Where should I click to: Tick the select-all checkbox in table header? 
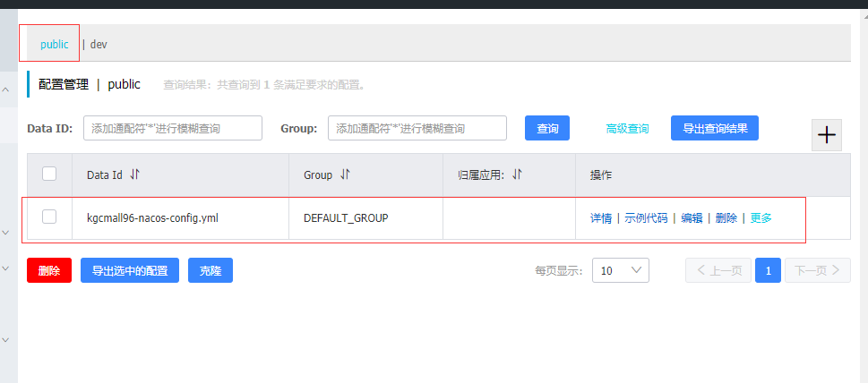tap(49, 174)
